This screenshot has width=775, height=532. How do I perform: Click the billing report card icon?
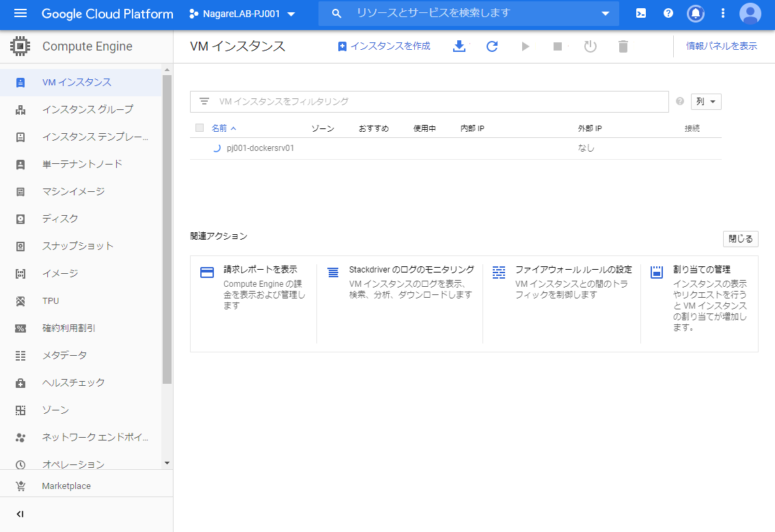click(207, 272)
